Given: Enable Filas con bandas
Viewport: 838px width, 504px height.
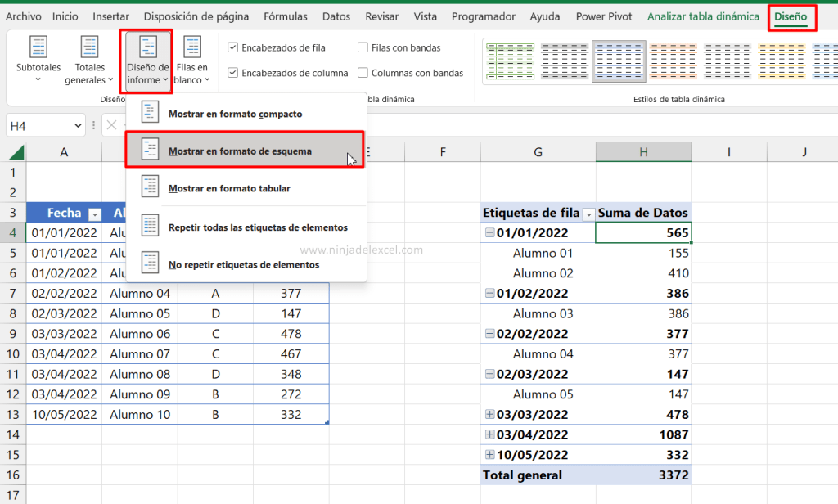Looking at the screenshot, I should (365, 47).
